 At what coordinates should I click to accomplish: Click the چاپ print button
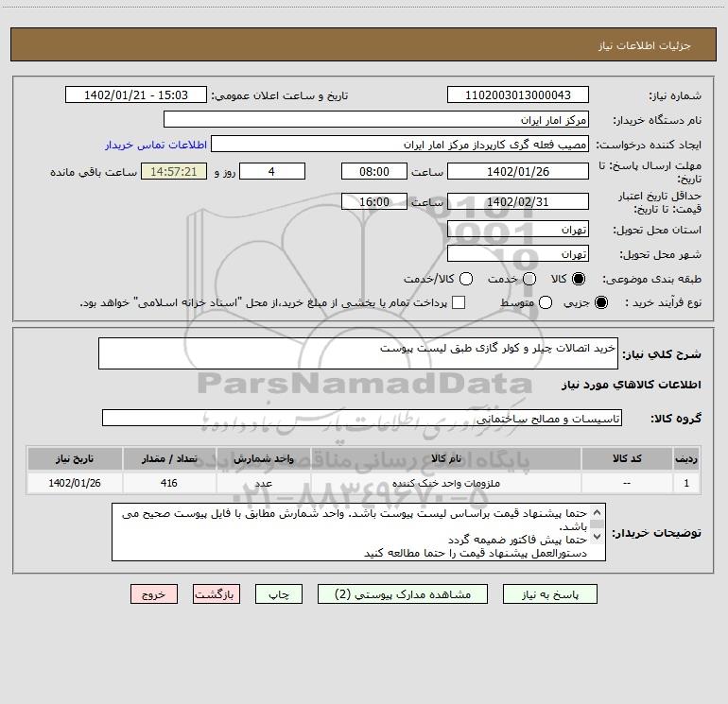(x=279, y=594)
